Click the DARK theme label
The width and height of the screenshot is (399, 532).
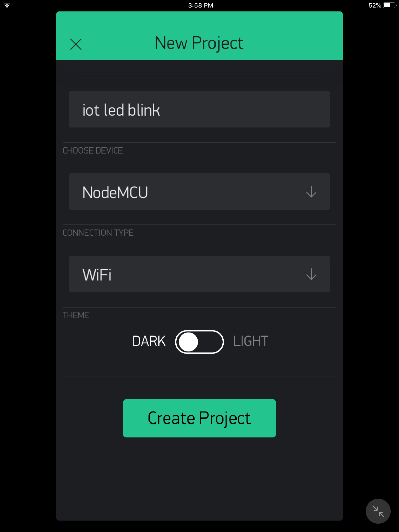tap(149, 341)
